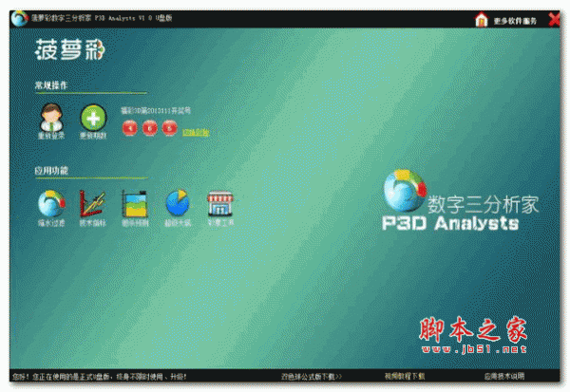
Task: Click the red house icon in title bar
Action: 482,20
